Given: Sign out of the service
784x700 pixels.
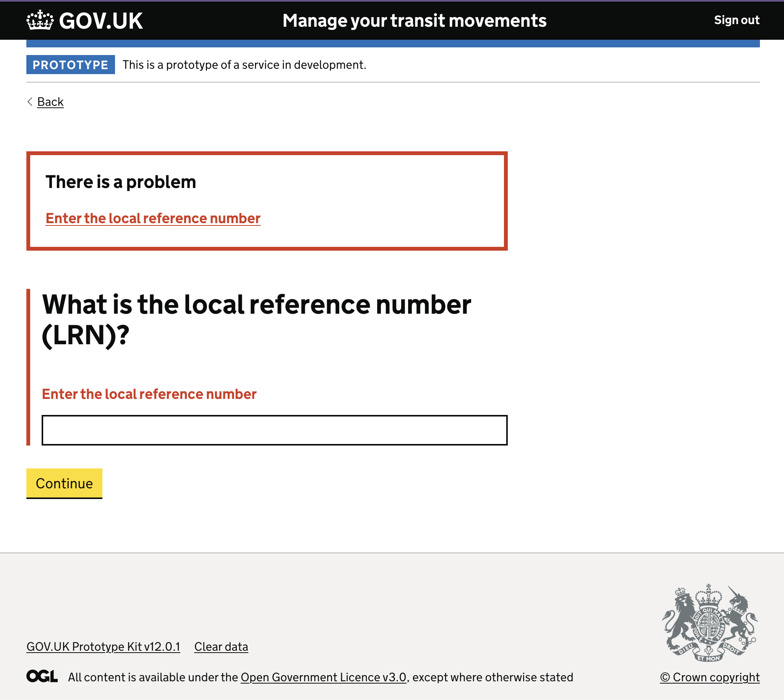Looking at the screenshot, I should point(736,20).
